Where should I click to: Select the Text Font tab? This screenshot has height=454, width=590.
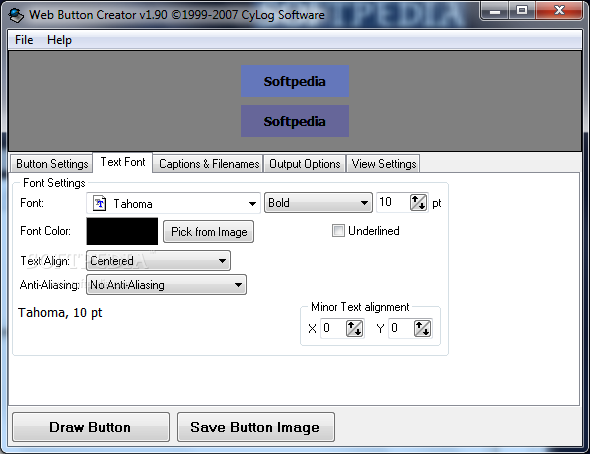tap(123, 162)
